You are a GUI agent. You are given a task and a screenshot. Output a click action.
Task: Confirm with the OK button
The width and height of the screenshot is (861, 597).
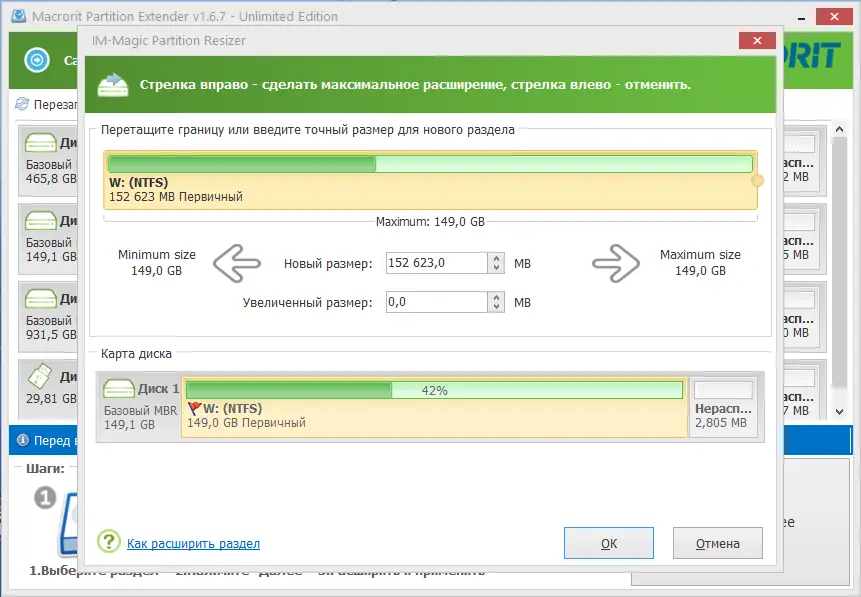(609, 543)
